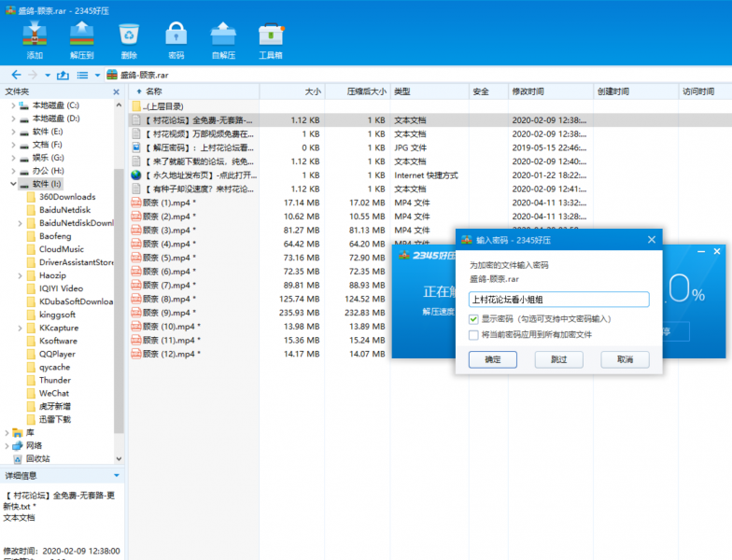
Task: Expand the Haozip folder node
Action: click(x=20, y=275)
